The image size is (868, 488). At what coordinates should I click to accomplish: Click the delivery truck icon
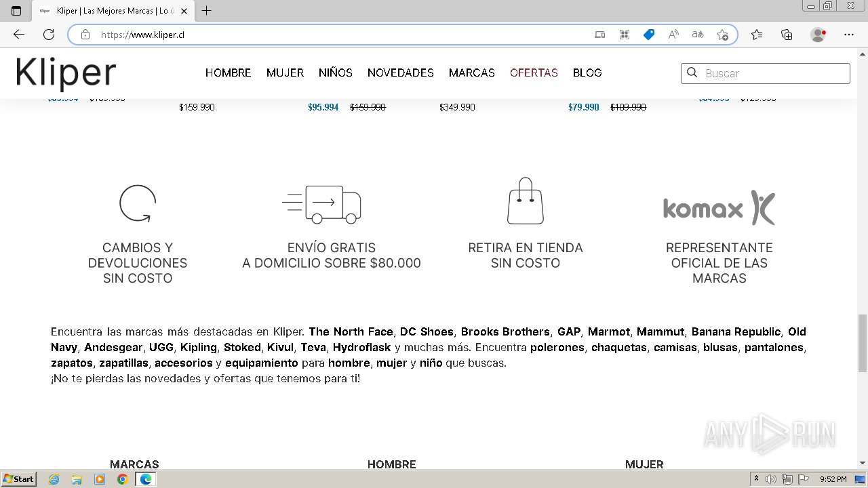[321, 205]
